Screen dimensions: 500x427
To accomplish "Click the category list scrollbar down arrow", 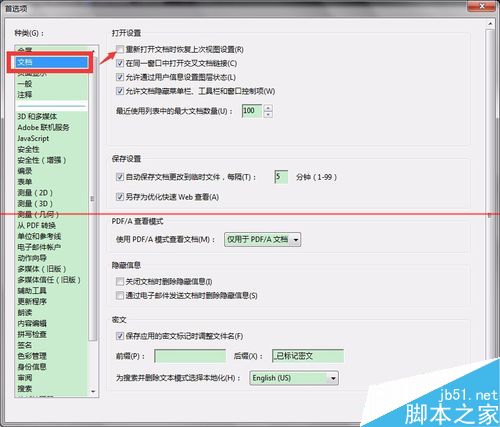I will 93,392.
